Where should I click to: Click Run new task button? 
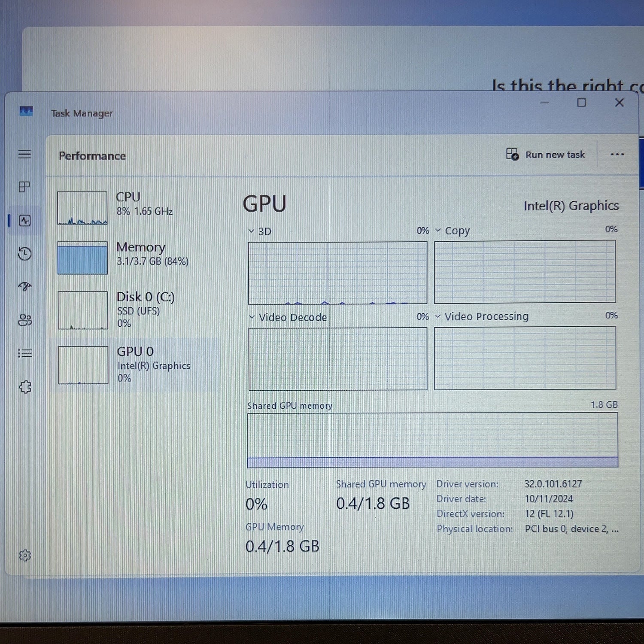[x=545, y=155]
